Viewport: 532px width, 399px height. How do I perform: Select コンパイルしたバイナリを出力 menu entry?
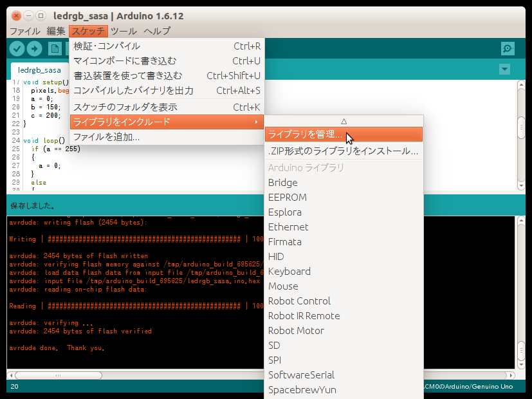click(167, 91)
